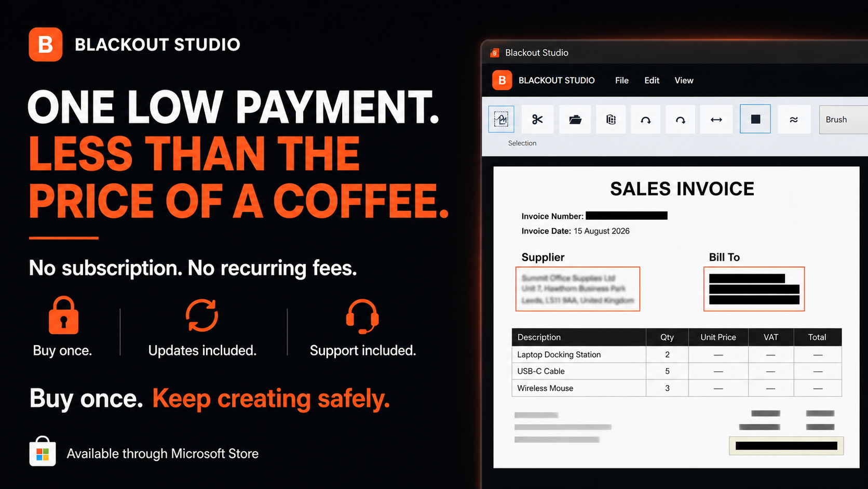Click the 'Supplier' heading

pos(542,257)
